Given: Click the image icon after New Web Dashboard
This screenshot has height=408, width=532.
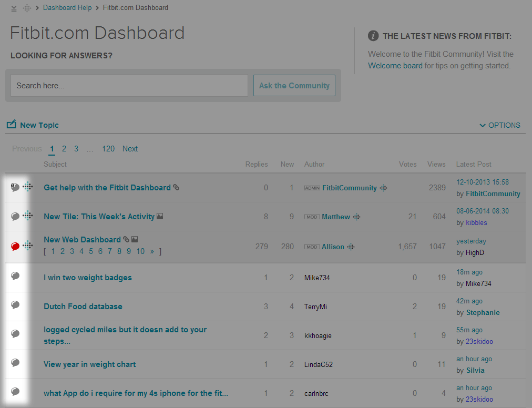Looking at the screenshot, I should point(135,239).
